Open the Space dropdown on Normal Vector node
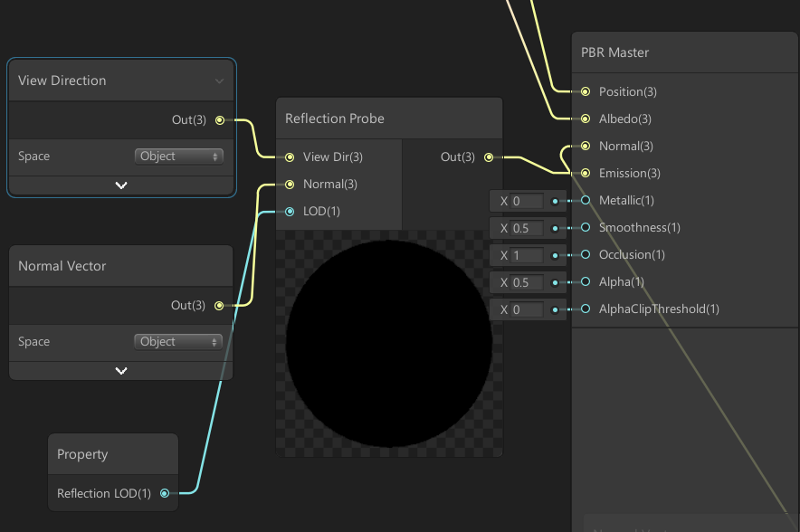The width and height of the screenshot is (800, 532). tap(178, 341)
